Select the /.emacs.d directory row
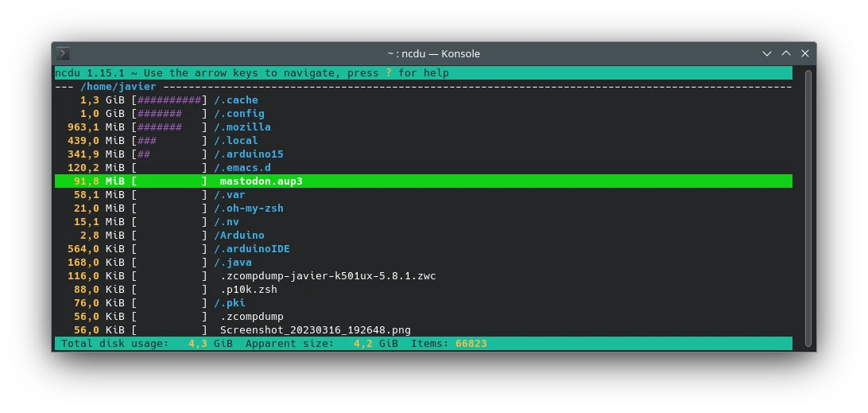Image resolution: width=868 pixels, height=413 pixels. point(242,168)
